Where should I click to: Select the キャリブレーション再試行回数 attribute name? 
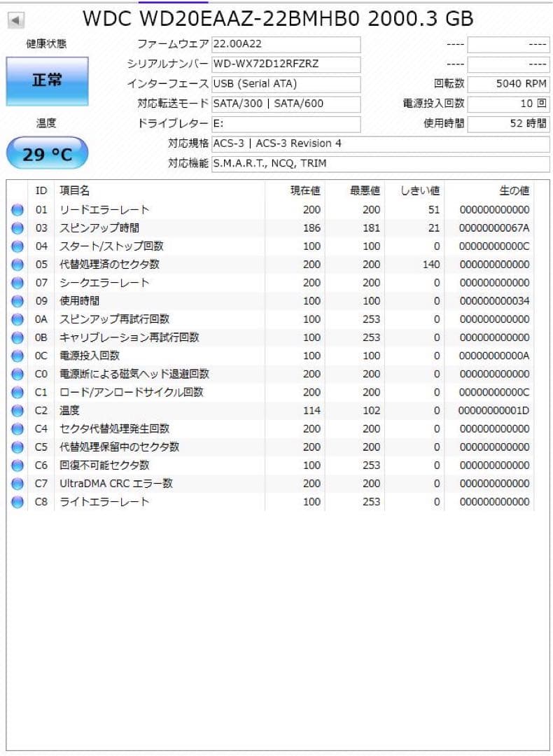pos(129,337)
